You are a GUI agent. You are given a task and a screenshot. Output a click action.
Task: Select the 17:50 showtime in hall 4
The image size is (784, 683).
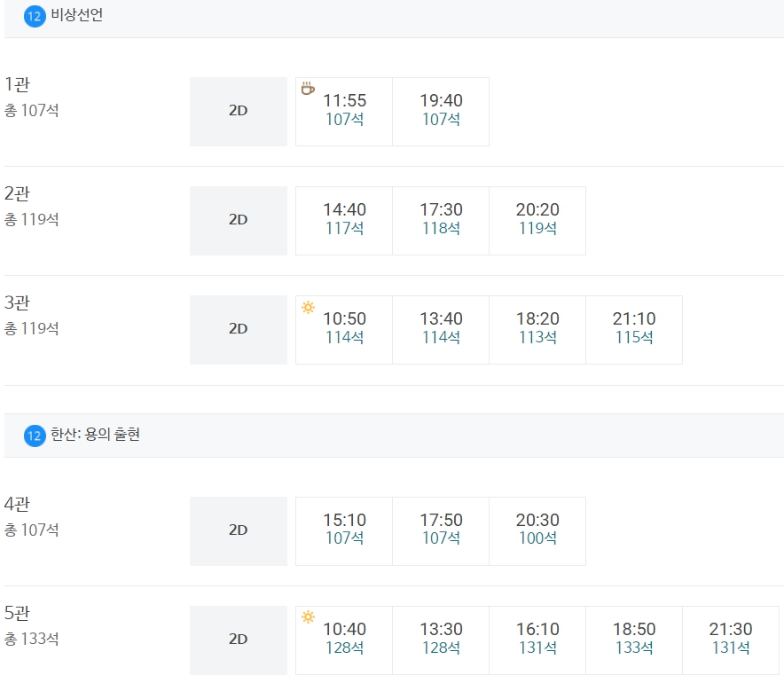pos(441,531)
